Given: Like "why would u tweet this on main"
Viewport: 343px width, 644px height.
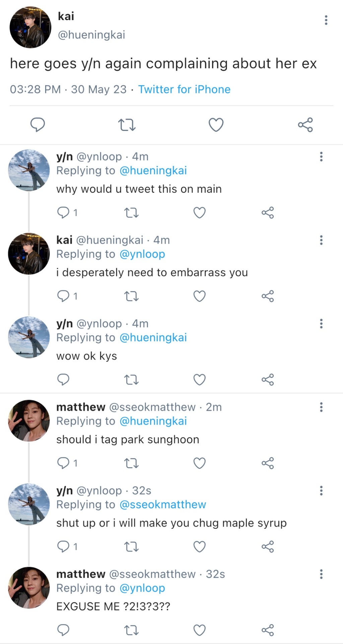Looking at the screenshot, I should (x=200, y=213).
